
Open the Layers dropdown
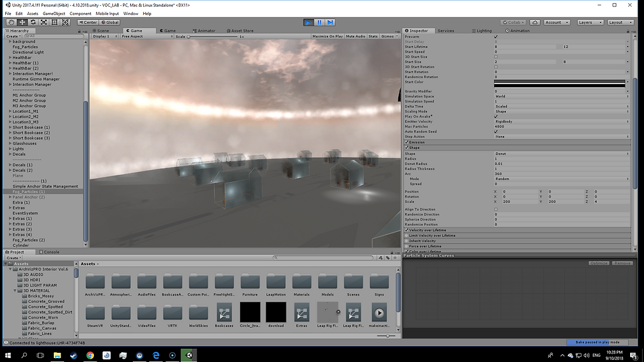(x=590, y=22)
